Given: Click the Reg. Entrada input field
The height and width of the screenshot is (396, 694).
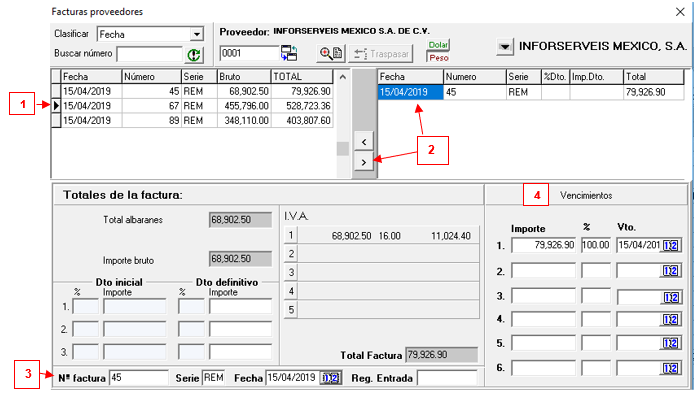Looking at the screenshot, I should (447, 378).
